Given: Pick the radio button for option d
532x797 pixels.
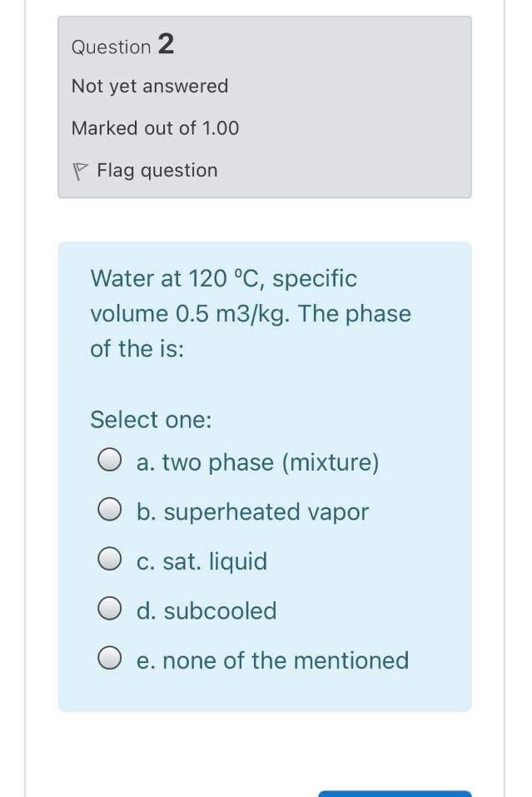Looking at the screenshot, I should [108, 610].
